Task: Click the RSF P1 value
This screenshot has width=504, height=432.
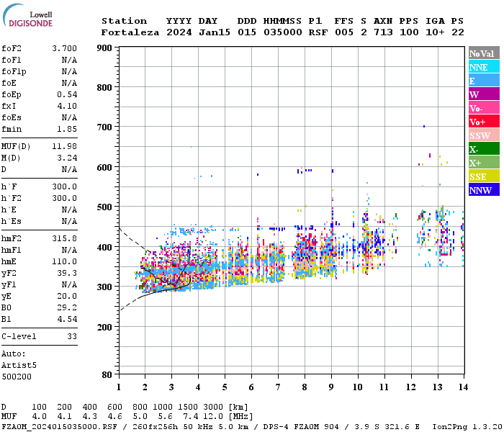Action: [318, 32]
